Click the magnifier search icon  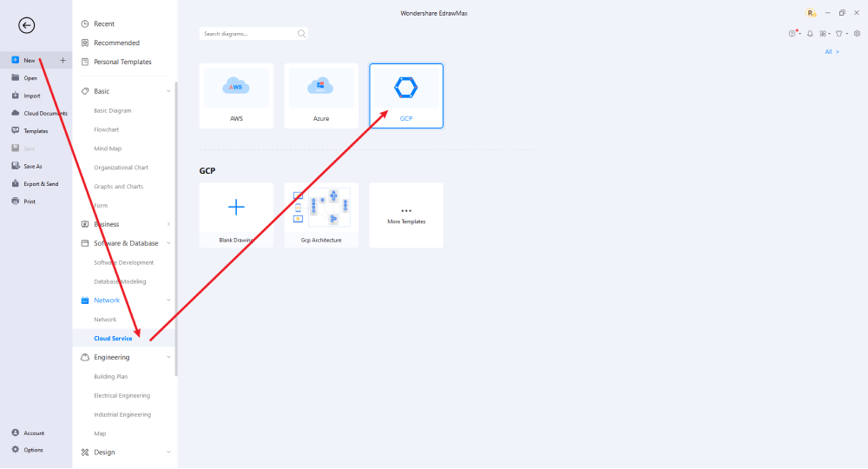point(301,34)
